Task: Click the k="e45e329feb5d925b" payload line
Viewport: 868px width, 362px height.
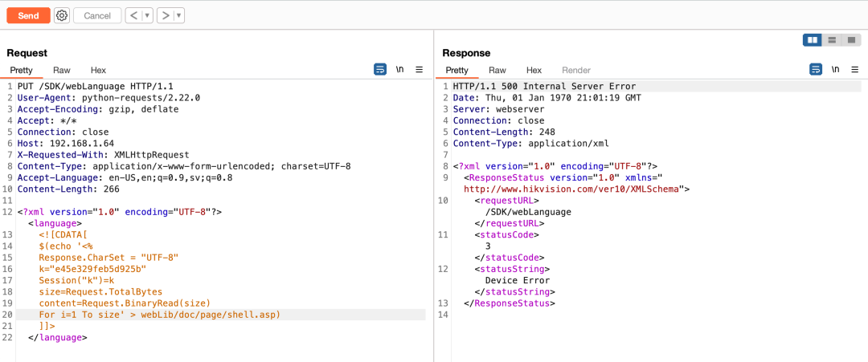Action: 92,269
